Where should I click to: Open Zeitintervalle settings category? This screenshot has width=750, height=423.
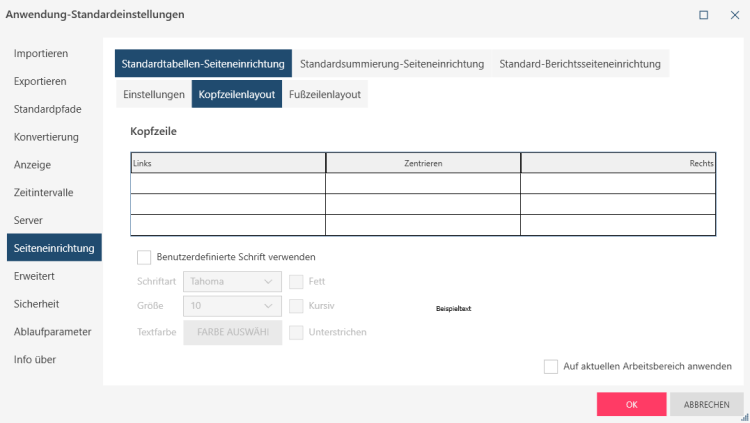[x=44, y=192]
